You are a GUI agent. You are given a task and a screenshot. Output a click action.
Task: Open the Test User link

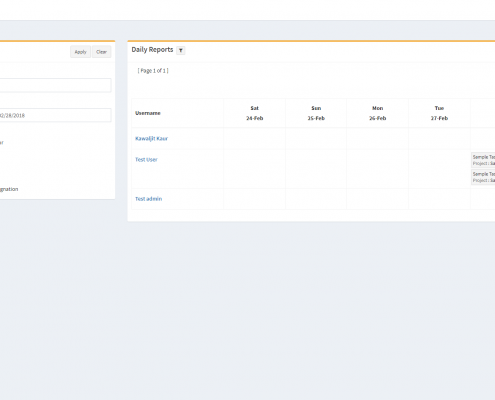pyautogui.click(x=146, y=159)
